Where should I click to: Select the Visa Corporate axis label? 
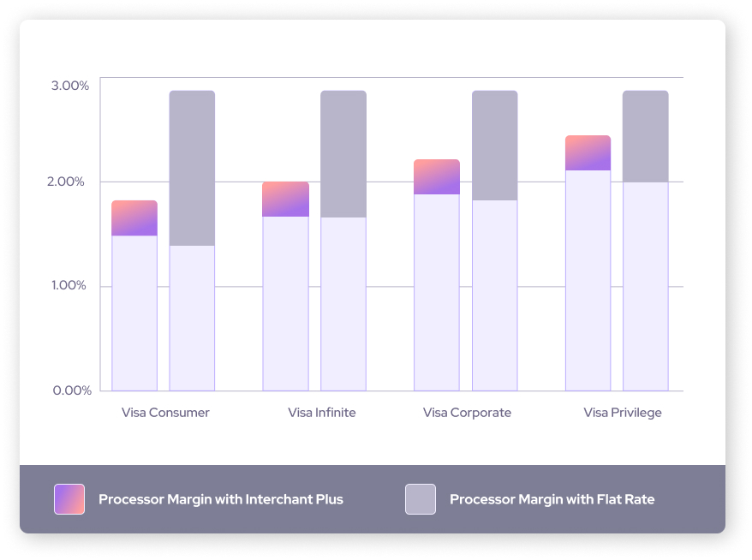coord(467,413)
